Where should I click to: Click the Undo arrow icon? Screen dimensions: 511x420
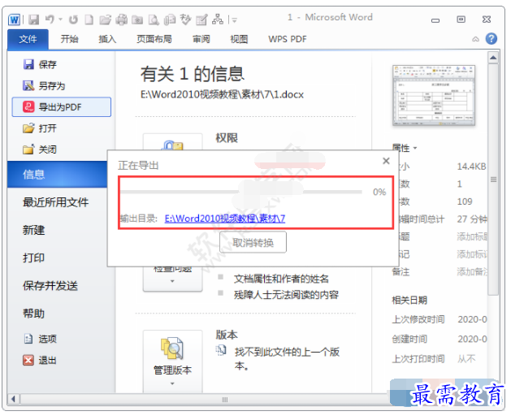tap(50, 19)
